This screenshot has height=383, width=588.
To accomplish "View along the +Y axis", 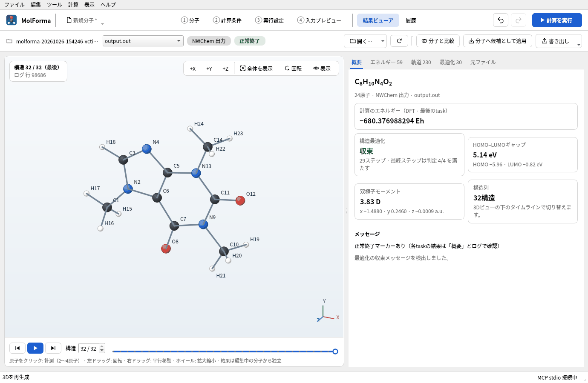I will pos(209,69).
